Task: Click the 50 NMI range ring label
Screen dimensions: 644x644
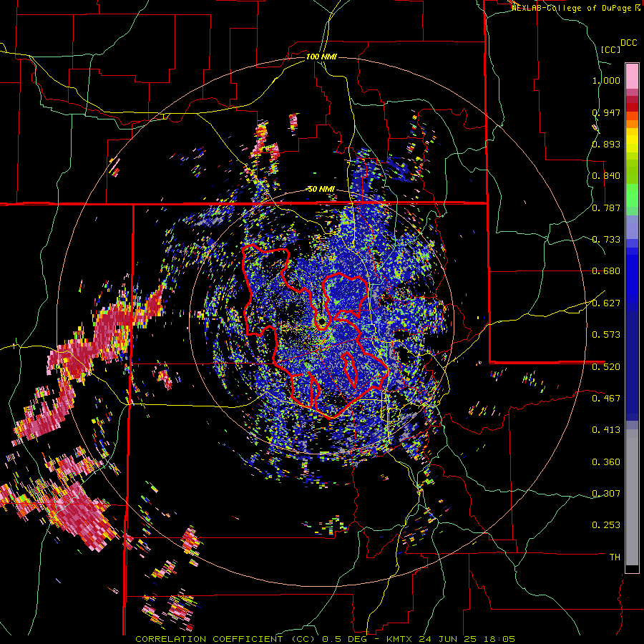Action: pyautogui.click(x=321, y=190)
